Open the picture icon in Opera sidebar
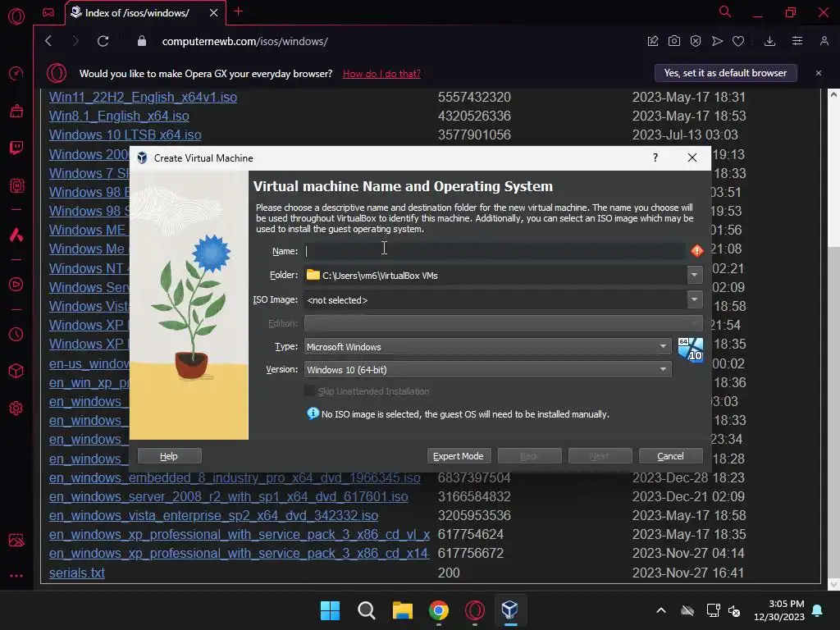Screen dimensions: 840x630 click(x=16, y=540)
